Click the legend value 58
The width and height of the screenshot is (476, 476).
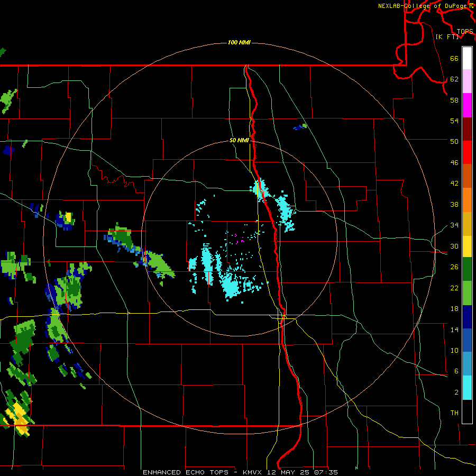(x=454, y=100)
